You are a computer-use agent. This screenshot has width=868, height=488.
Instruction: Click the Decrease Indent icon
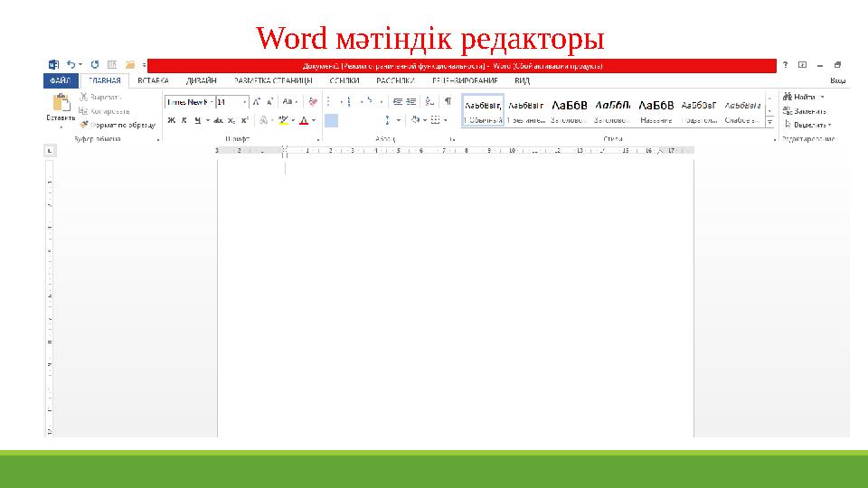pyautogui.click(x=398, y=102)
